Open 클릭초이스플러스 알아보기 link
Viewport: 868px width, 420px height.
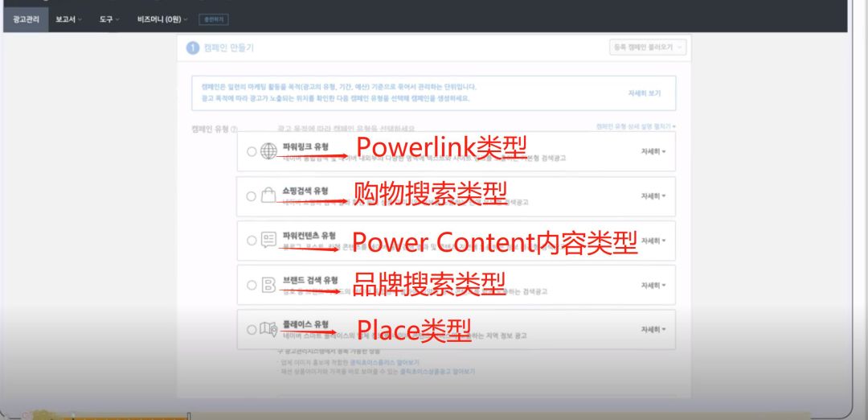(385, 362)
